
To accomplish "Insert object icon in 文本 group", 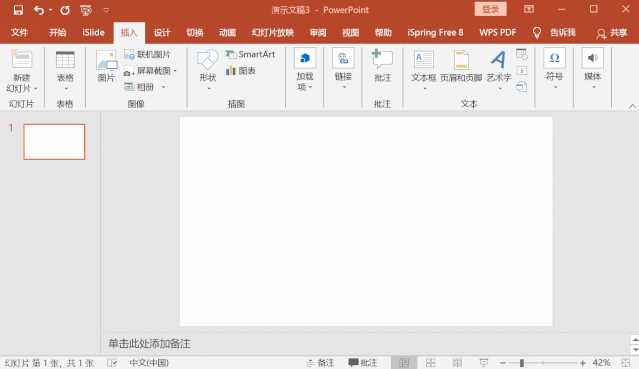I will pyautogui.click(x=521, y=86).
